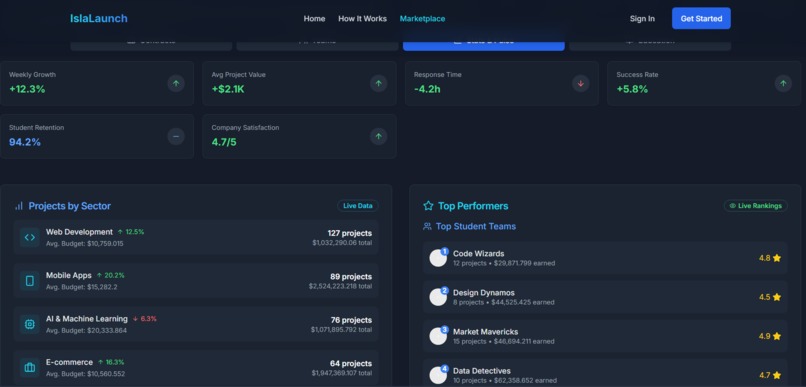This screenshot has height=387, width=806.
Task: Click the star icon next to 4.9 rating
Action: point(777,336)
